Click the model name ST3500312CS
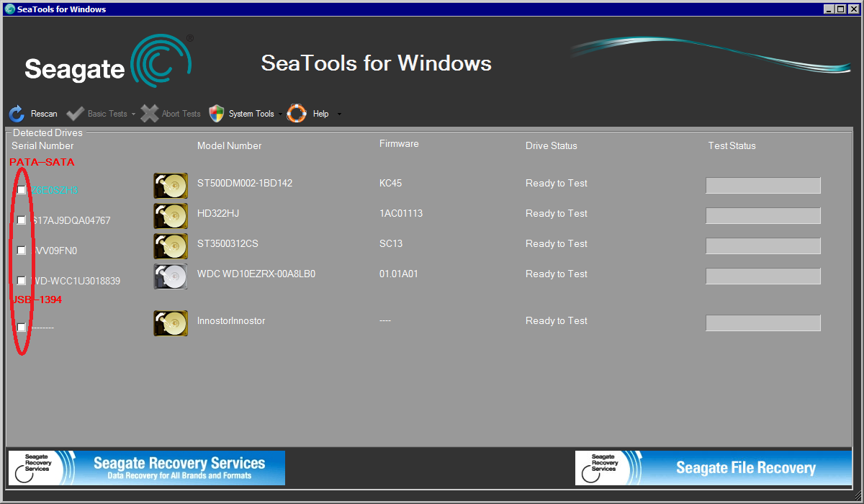The height and width of the screenshot is (504, 864). pyautogui.click(x=228, y=243)
